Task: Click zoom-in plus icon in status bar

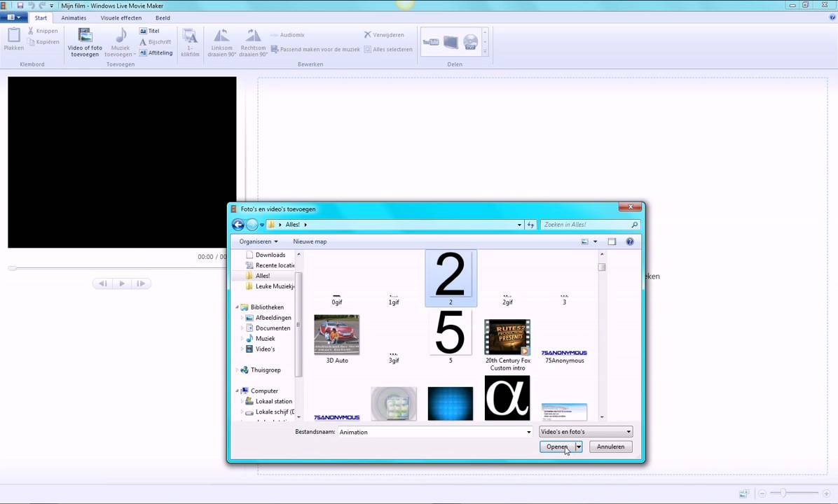Action: tap(826, 494)
